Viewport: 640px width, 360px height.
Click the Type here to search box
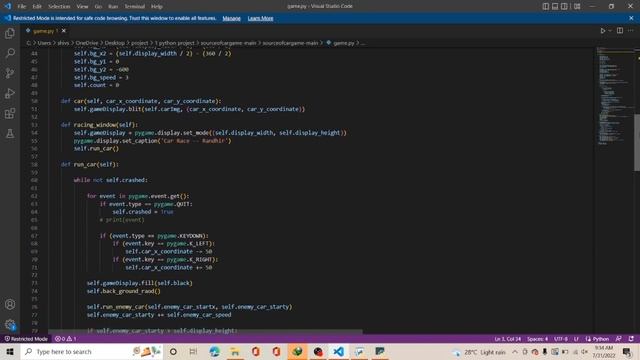pos(92,351)
